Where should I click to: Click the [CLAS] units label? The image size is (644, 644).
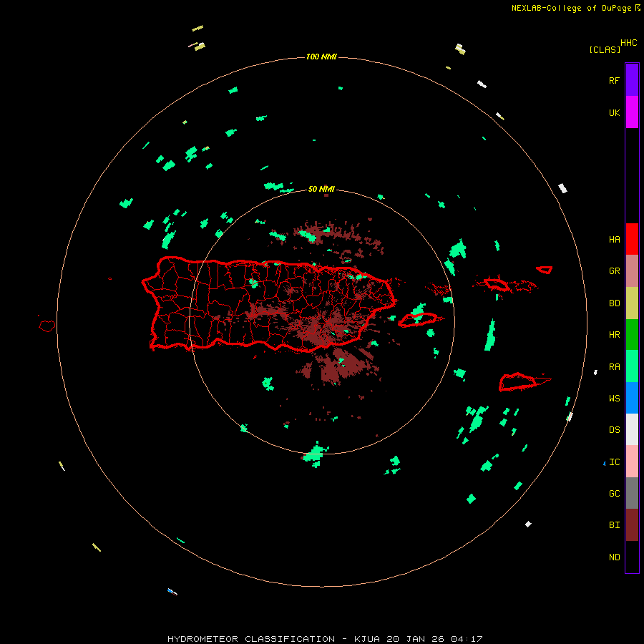coord(605,49)
